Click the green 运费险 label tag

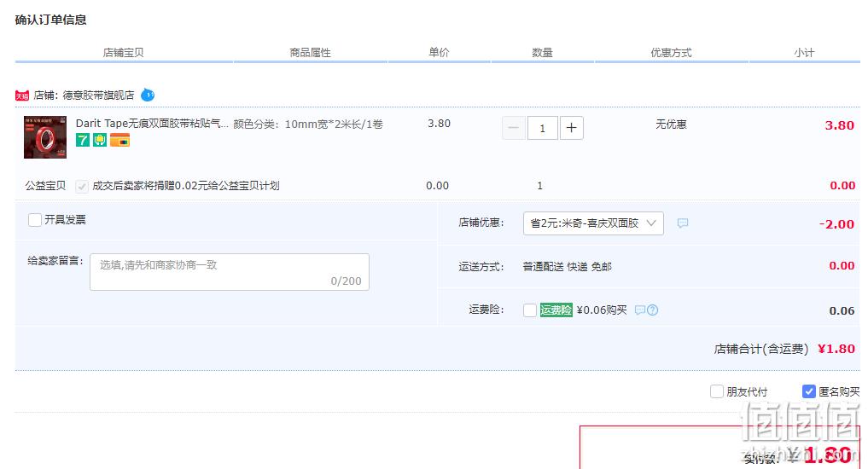click(x=556, y=310)
